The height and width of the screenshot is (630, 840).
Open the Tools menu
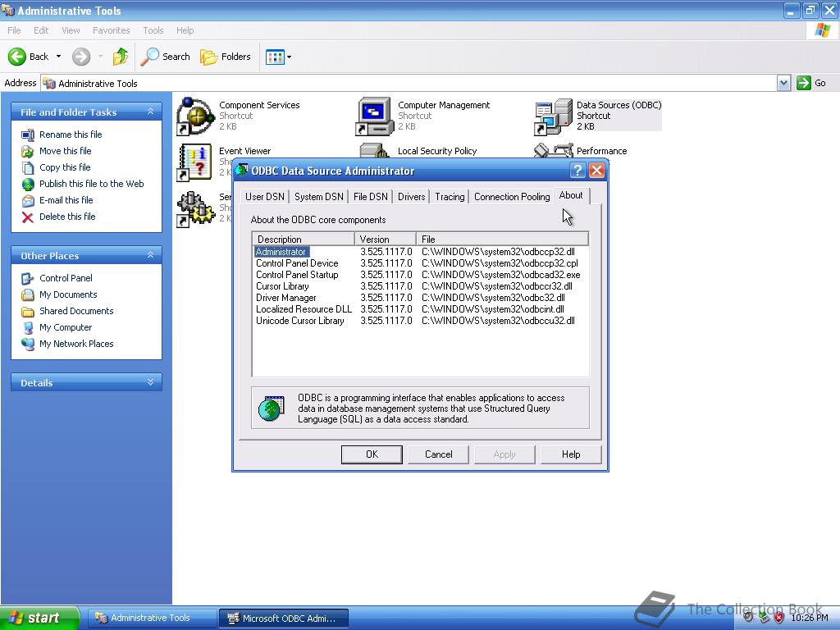(x=153, y=30)
